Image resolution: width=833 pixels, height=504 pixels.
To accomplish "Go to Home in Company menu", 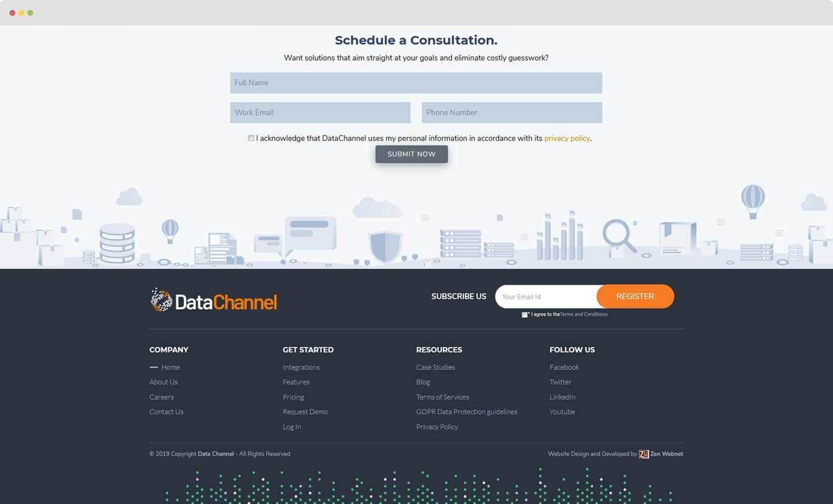I will [x=170, y=368].
